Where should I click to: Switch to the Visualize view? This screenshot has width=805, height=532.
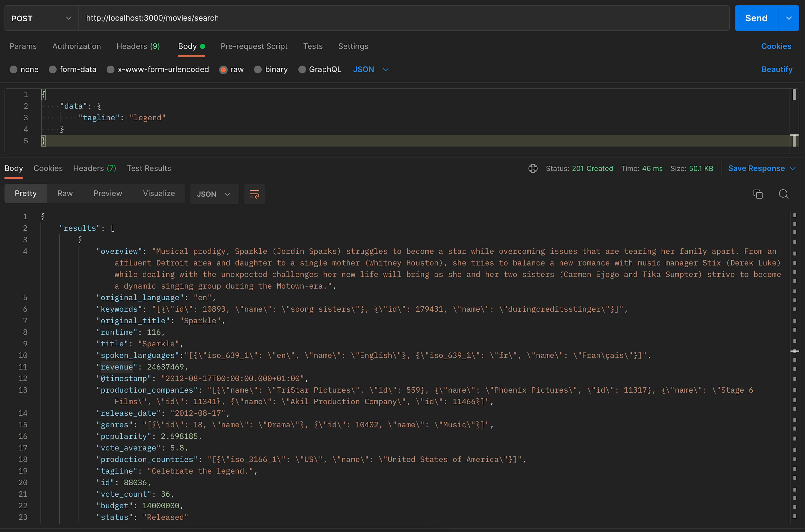[158, 193]
